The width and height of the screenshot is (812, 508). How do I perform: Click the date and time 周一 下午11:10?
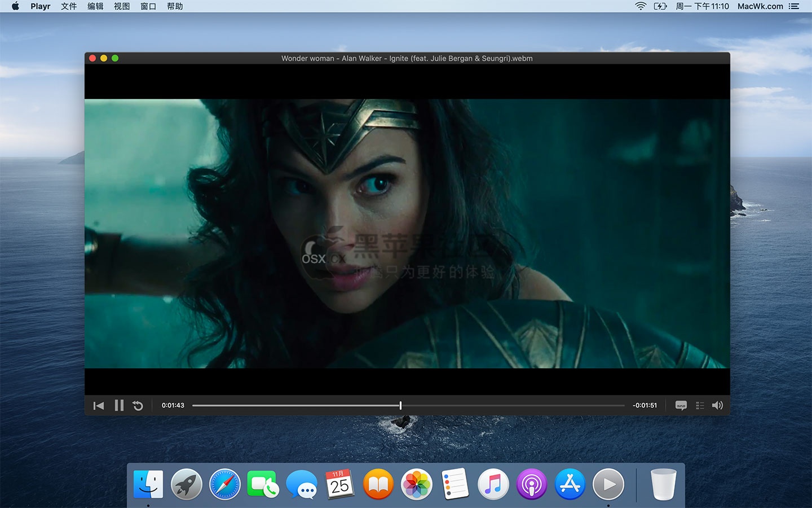(703, 6)
